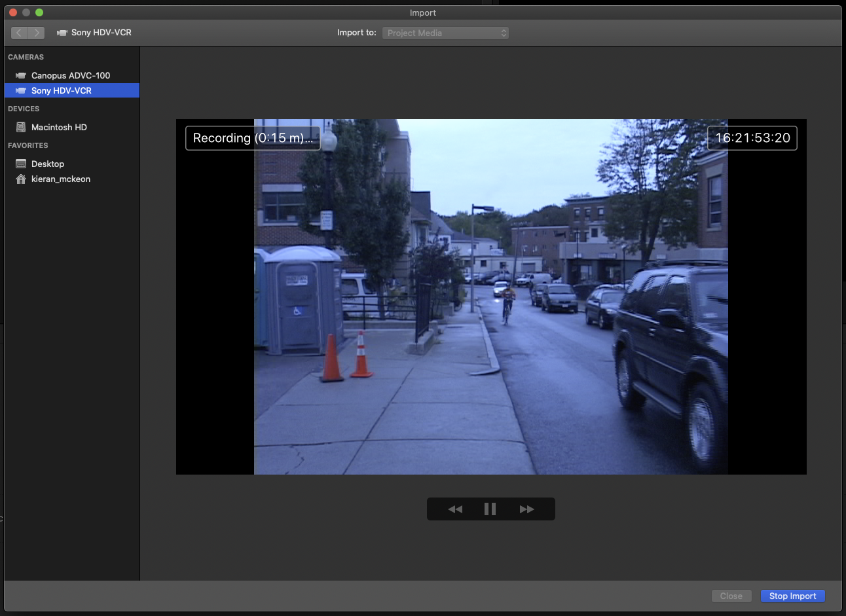The width and height of the screenshot is (846, 616).
Task: Click the green zoom window button
Action: click(39, 12)
